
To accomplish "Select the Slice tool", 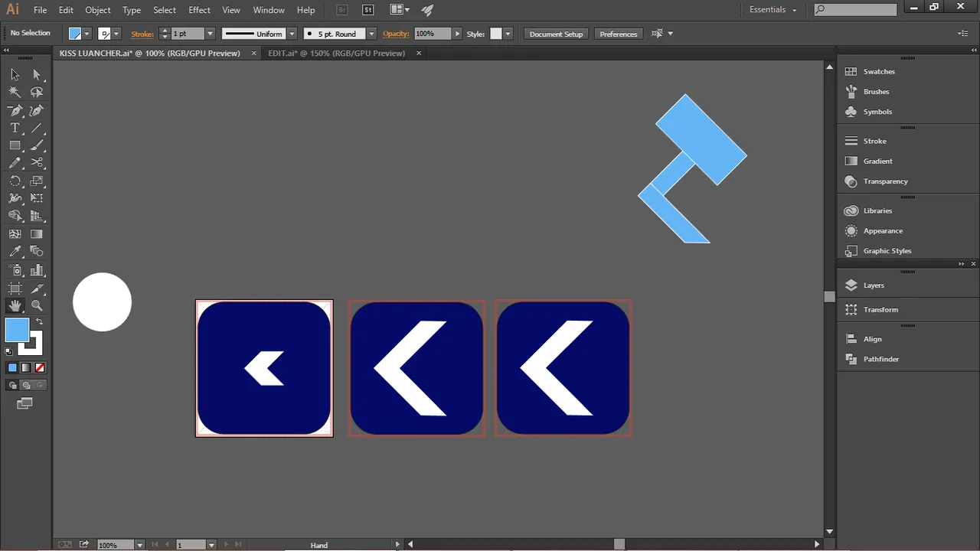I will (x=37, y=288).
